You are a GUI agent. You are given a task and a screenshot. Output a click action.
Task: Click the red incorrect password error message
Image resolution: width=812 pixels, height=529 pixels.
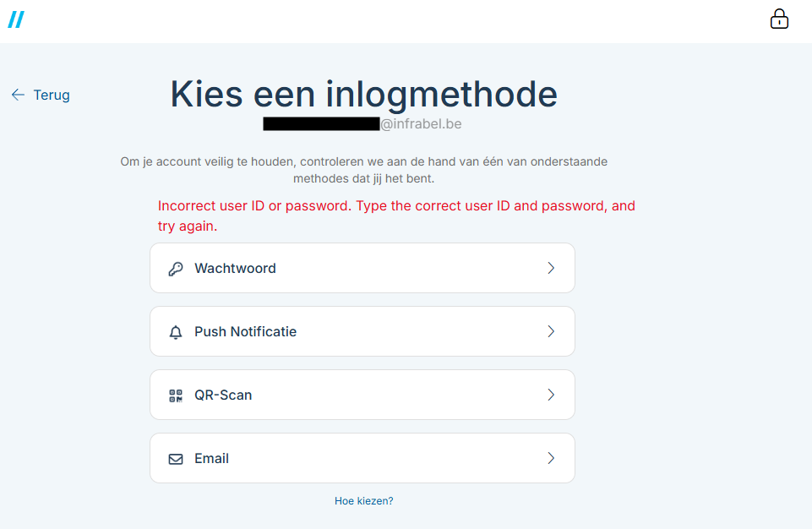click(396, 216)
